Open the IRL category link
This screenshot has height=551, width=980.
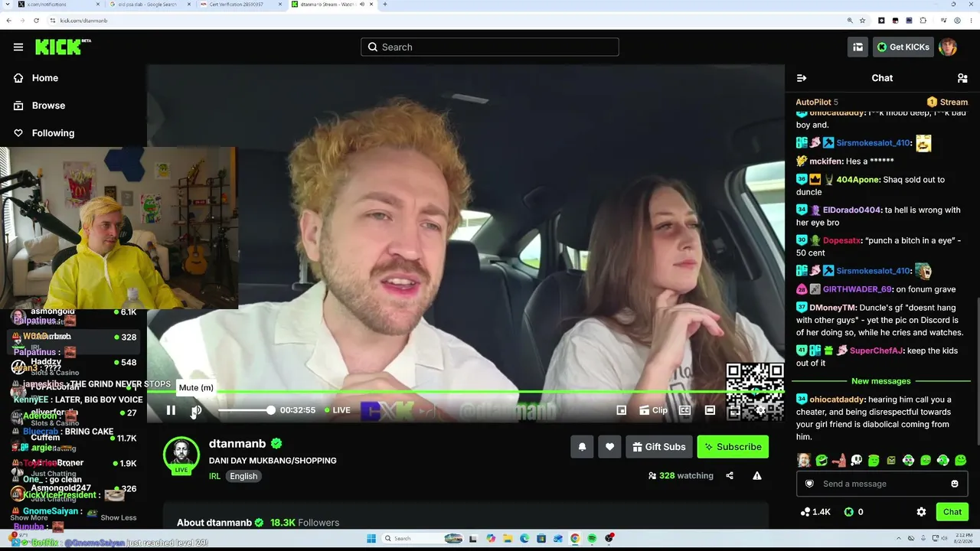[214, 476]
